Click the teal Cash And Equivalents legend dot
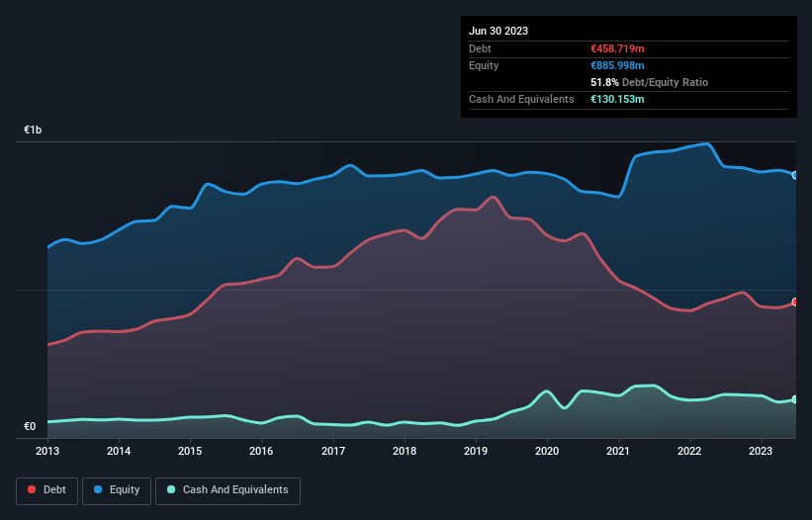812x520 pixels. [171, 489]
